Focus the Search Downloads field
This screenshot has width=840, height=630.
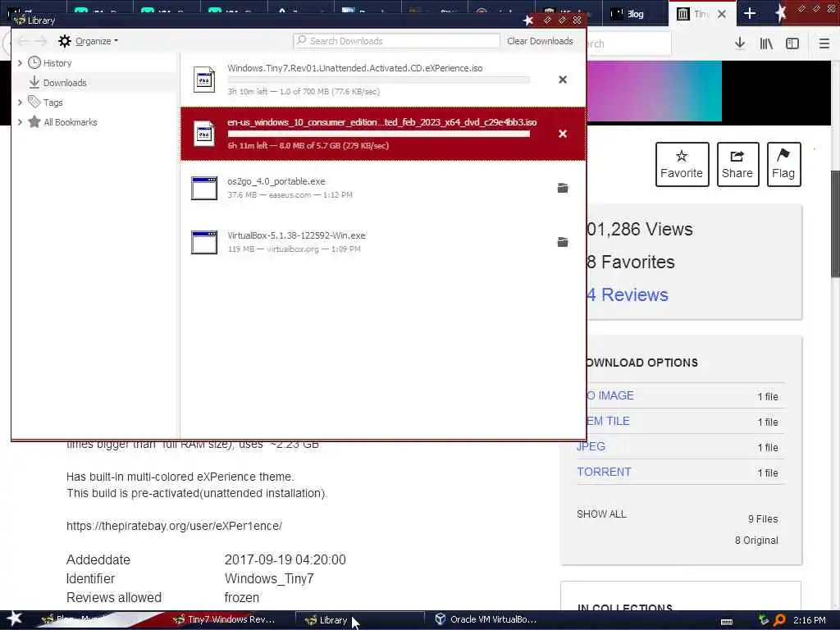click(396, 41)
